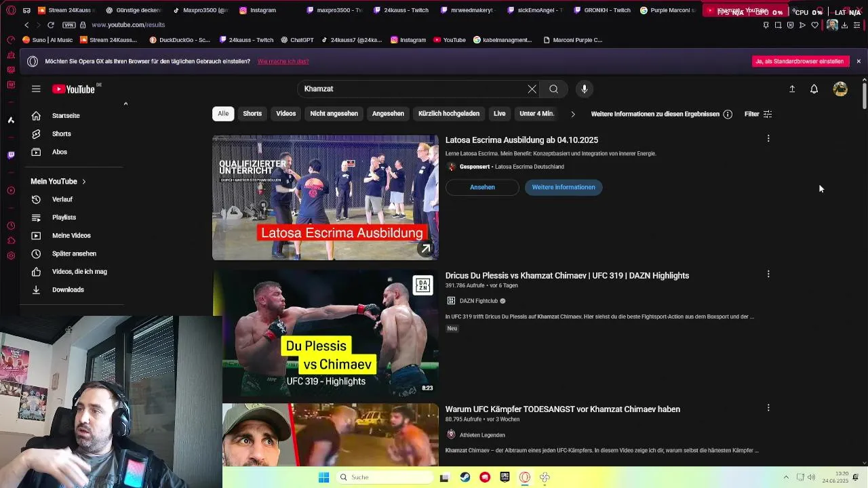Expand Mein YouTube section

coord(58,182)
